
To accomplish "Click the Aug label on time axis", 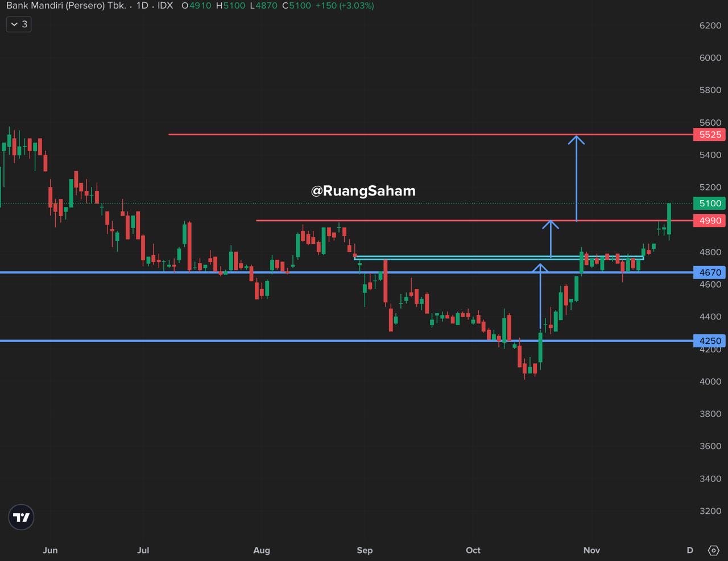I will [x=262, y=550].
